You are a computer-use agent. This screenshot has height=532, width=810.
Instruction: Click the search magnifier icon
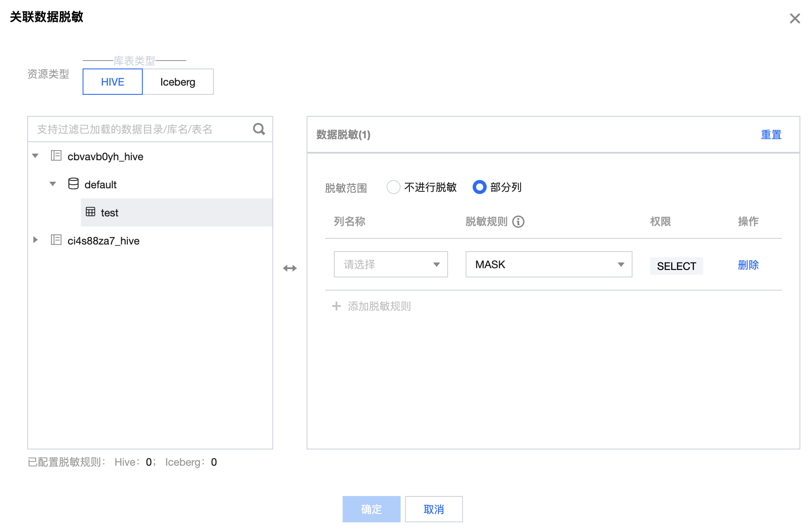click(259, 129)
